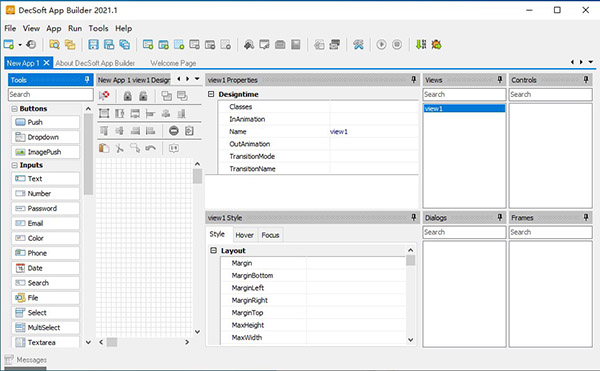Open the main document tabs list dropdown
Viewport: 600px width, 371px height.
click(x=591, y=62)
